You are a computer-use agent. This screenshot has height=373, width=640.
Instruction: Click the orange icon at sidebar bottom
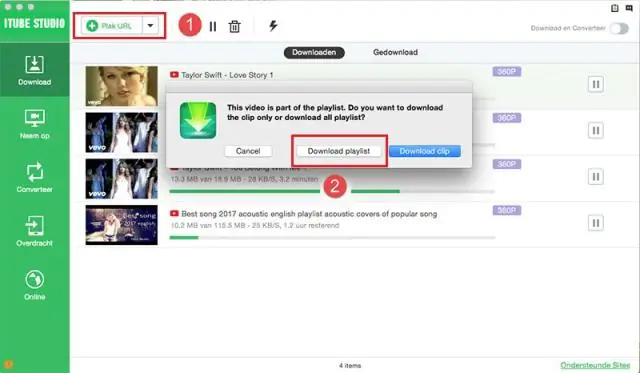[9, 364]
